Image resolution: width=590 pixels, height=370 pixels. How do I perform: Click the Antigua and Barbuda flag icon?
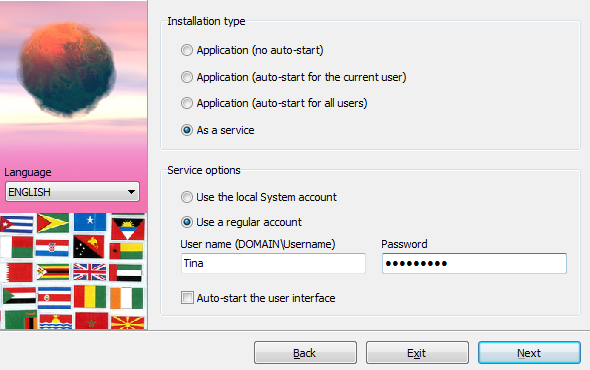click(x=128, y=228)
